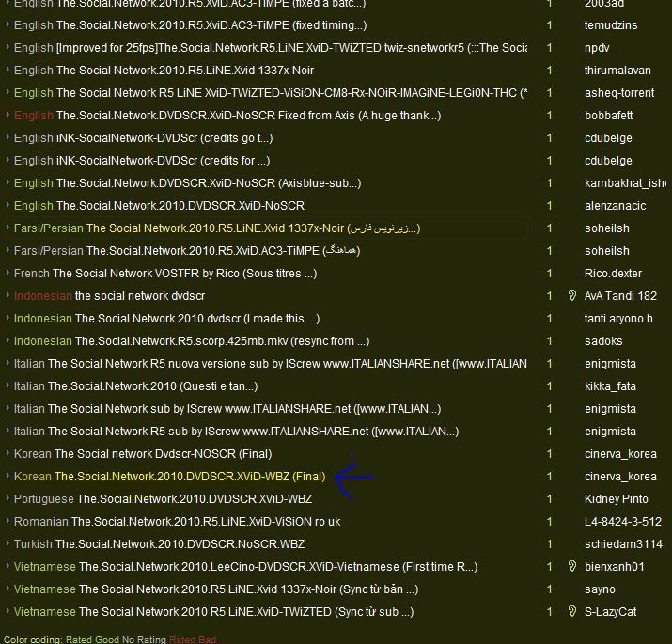Open Romanian R5.LiNE.XviD-ViSiON ro uk subtitle

click(x=177, y=522)
